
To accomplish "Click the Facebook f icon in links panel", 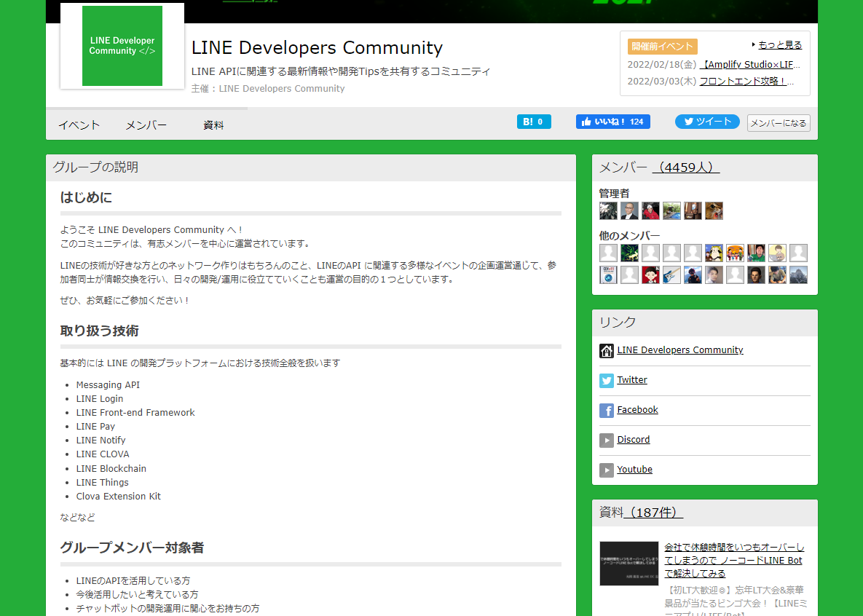I will (x=607, y=410).
